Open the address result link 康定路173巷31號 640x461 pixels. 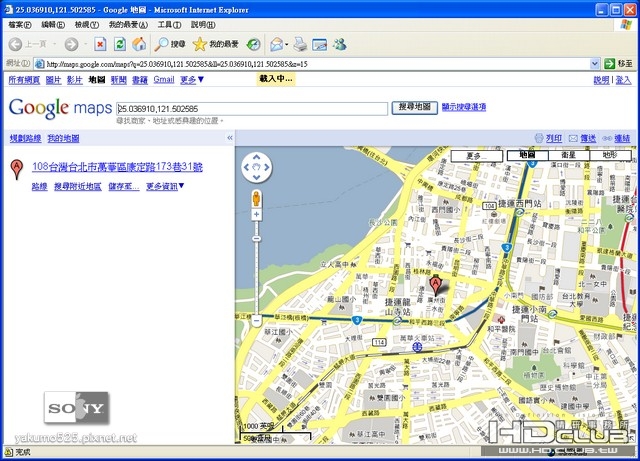(117, 167)
